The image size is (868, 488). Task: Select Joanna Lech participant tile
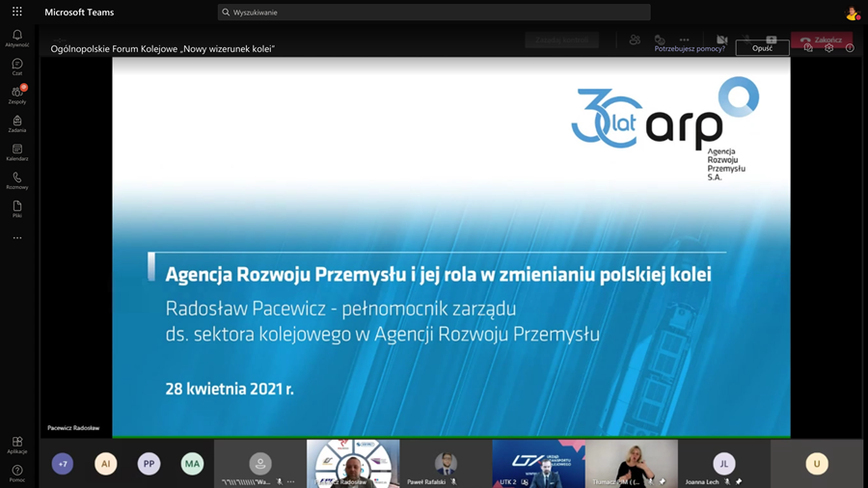click(724, 464)
